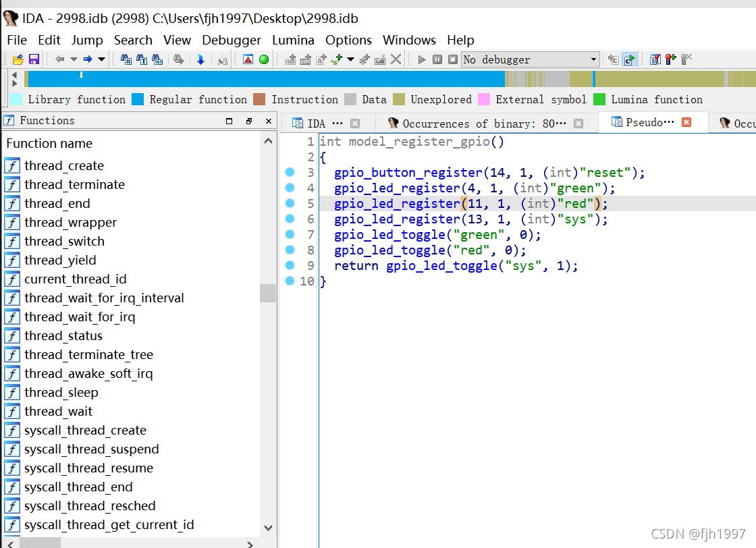Viewport: 756px width, 548px height.
Task: Open the Search menu
Action: (x=133, y=40)
